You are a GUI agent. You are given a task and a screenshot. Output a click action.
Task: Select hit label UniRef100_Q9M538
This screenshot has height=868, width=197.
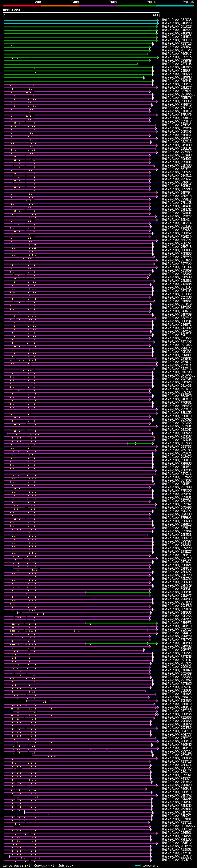coord(176,535)
